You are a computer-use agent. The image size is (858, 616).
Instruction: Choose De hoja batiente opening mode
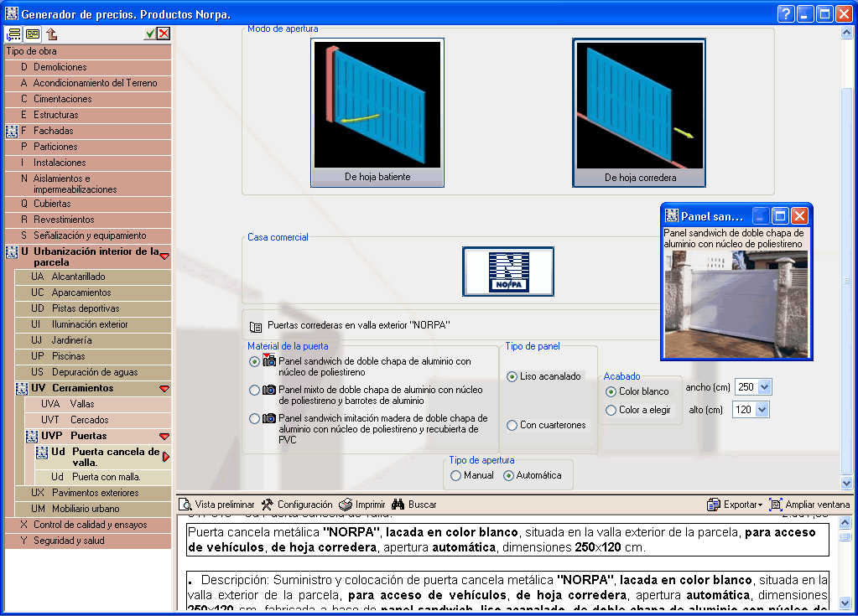tap(377, 112)
